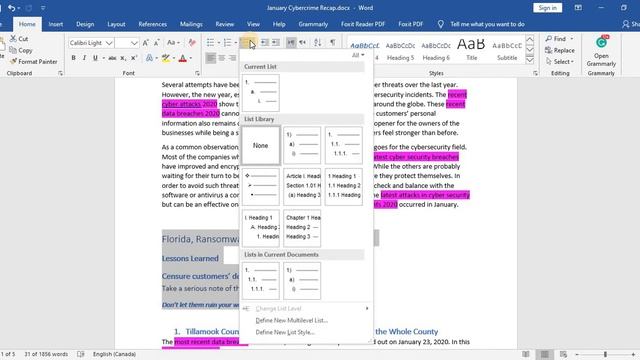Apply the Title style
640x360 pixels.
[x=471, y=50]
